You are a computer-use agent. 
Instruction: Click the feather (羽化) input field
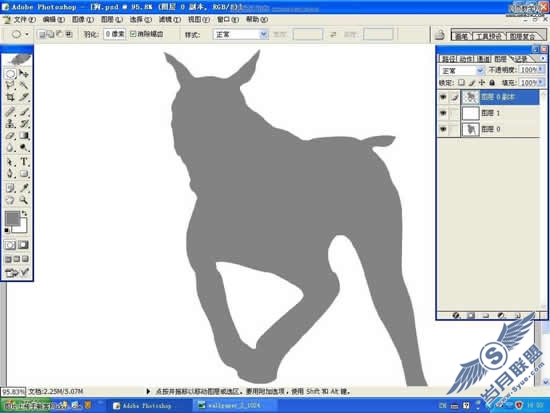click(115, 34)
